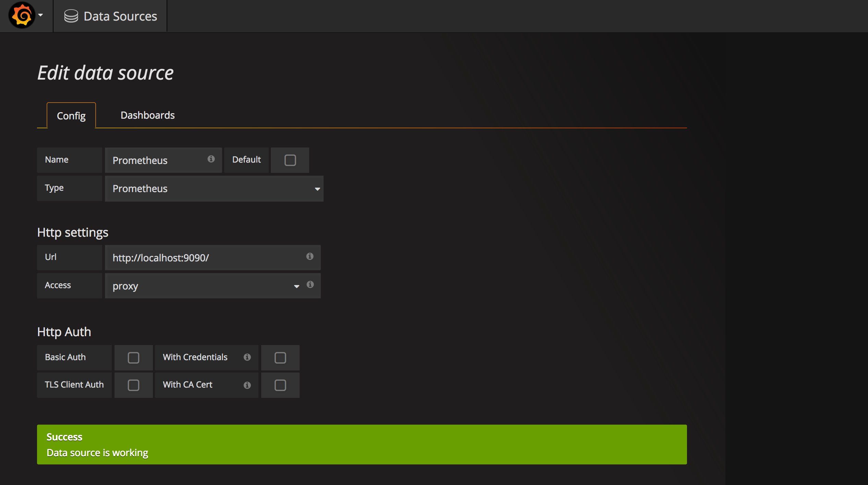The width and height of the screenshot is (868, 485).
Task: Toggle the Basic Auth checkbox
Action: coord(133,358)
